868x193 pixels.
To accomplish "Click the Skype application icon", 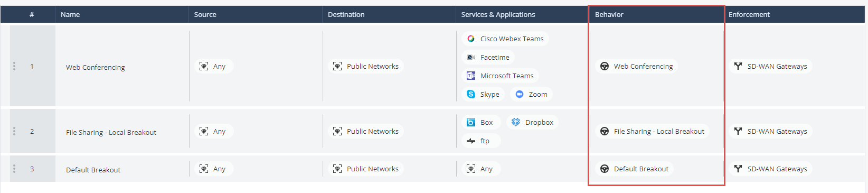I will [471, 94].
